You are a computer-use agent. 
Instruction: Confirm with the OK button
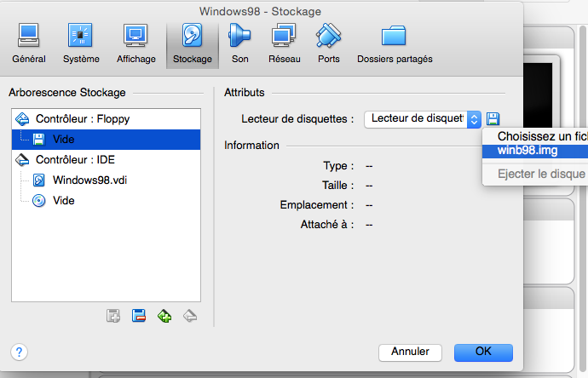[483, 352]
